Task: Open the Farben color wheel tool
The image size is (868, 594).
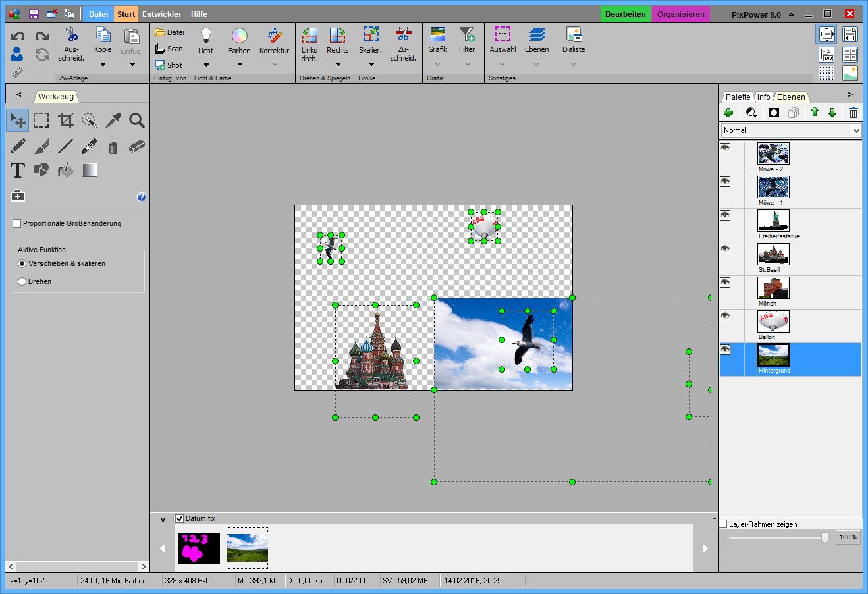Action: (239, 35)
